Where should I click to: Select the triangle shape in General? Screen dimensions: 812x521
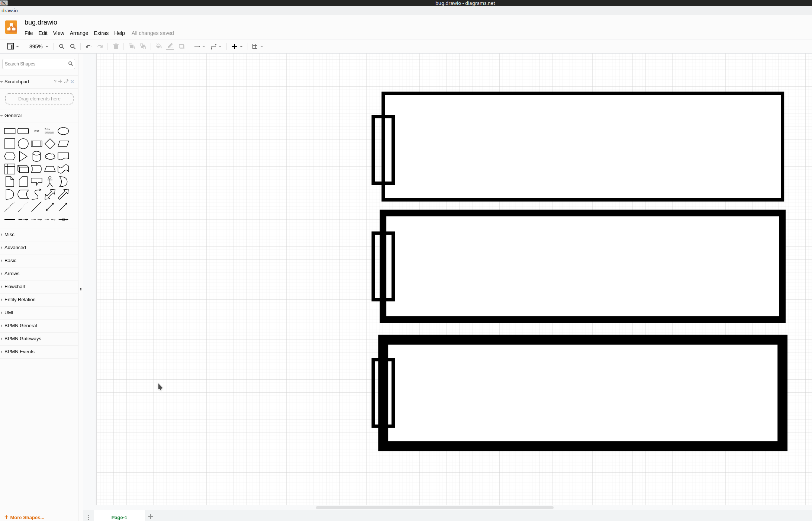pos(23,156)
